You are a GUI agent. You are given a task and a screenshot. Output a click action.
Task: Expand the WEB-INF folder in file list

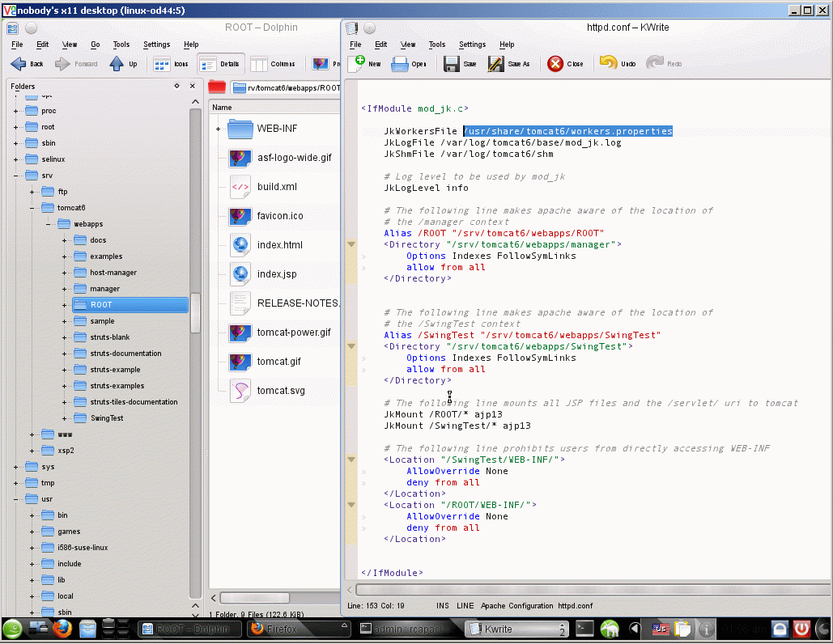219,129
